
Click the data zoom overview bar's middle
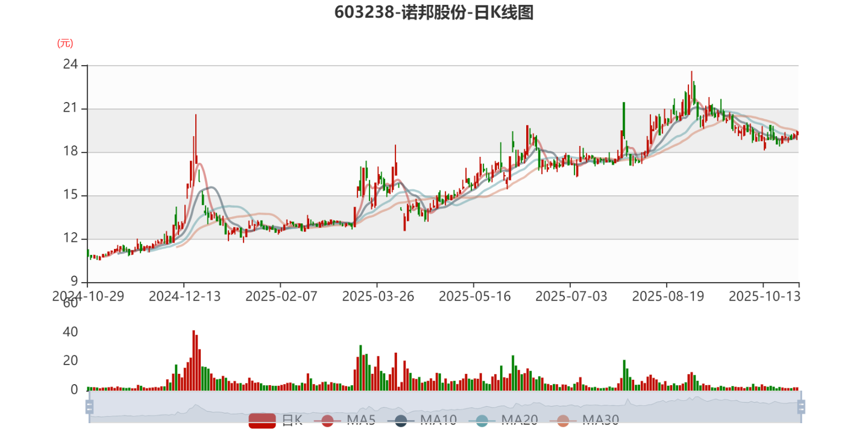(445, 407)
